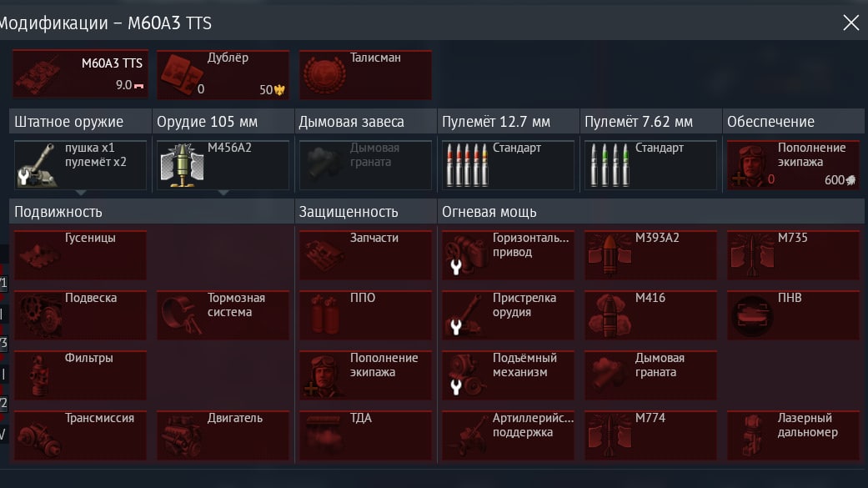The width and height of the screenshot is (868, 488).
Task: Select the Дымовая граната smoke screen slot
Action: tap(365, 165)
